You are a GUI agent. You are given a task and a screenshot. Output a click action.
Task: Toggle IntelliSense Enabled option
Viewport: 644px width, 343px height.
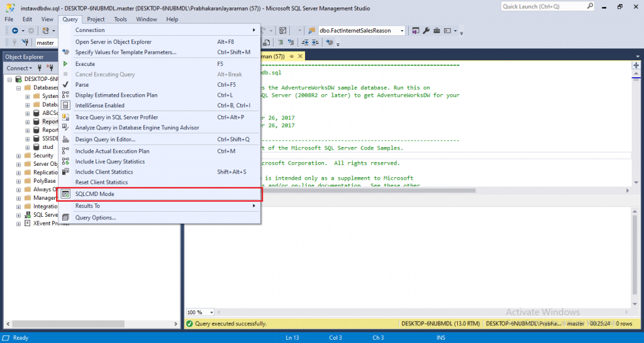tap(159, 106)
